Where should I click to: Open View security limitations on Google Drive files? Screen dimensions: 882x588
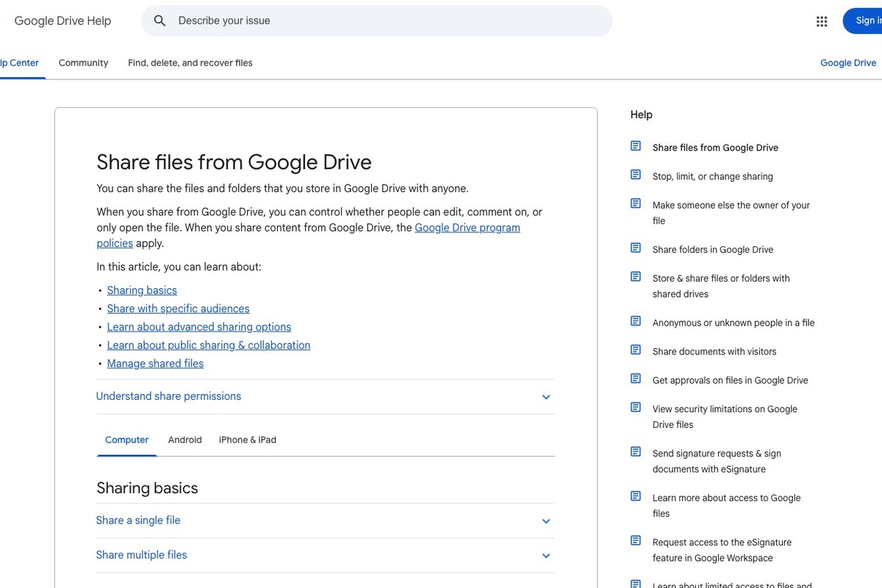(x=725, y=417)
